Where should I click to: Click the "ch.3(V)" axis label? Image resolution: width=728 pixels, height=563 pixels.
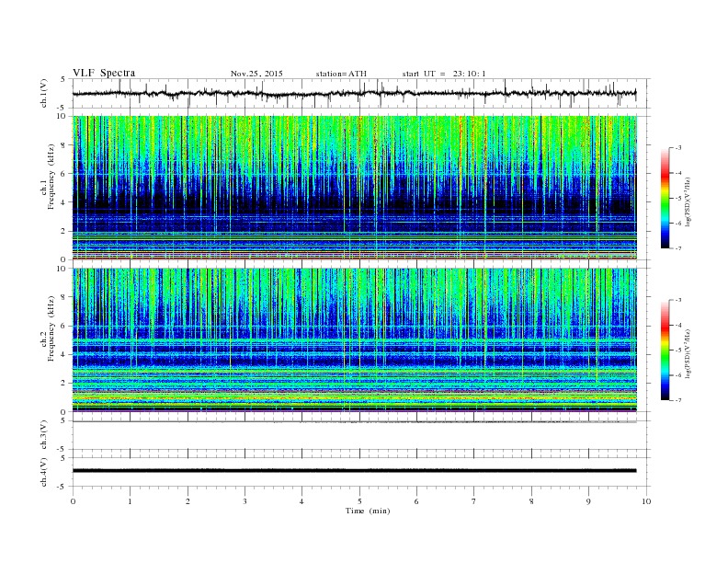pyautogui.click(x=44, y=435)
